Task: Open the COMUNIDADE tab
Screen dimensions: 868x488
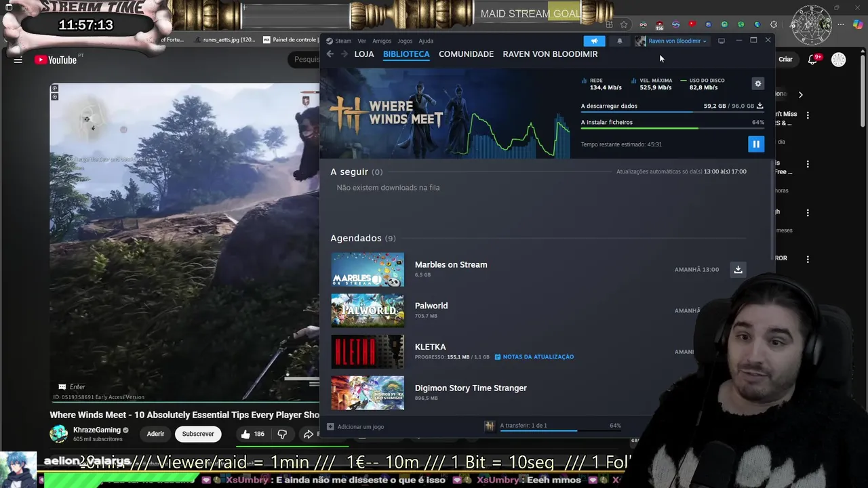Action: pyautogui.click(x=466, y=54)
